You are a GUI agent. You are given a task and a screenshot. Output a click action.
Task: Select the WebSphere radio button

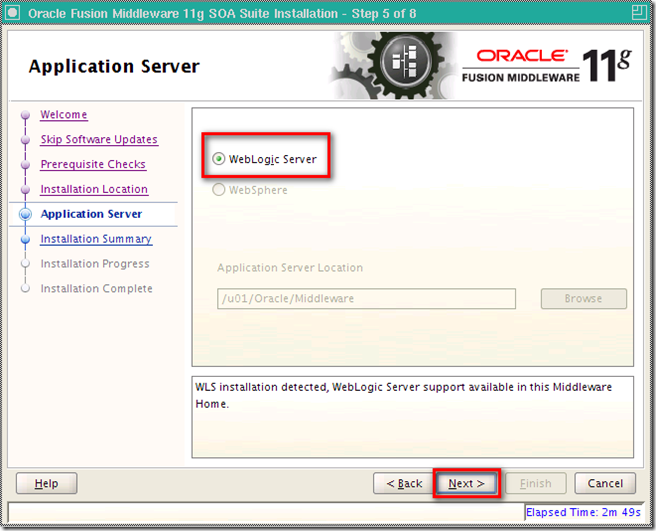(x=218, y=190)
